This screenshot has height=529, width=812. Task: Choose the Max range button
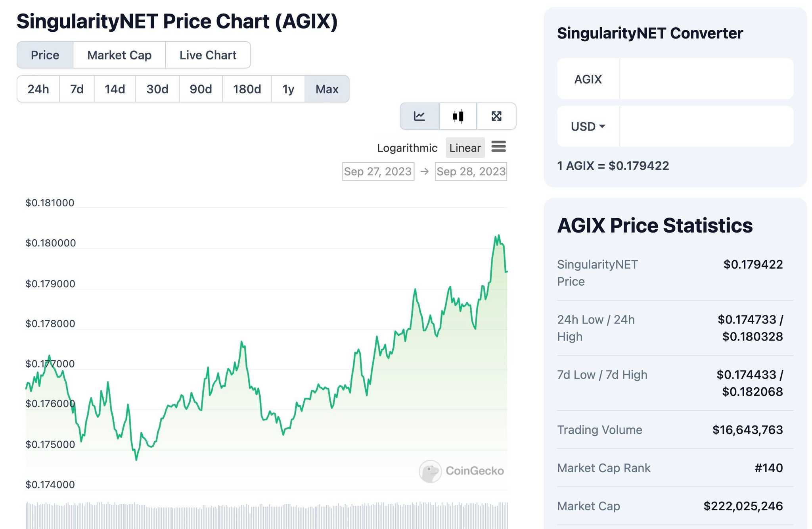[x=327, y=89]
